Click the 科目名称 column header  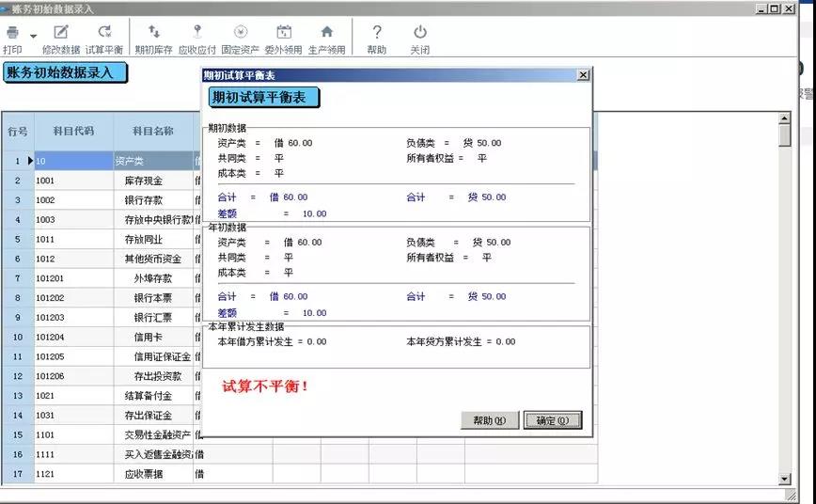[152, 131]
